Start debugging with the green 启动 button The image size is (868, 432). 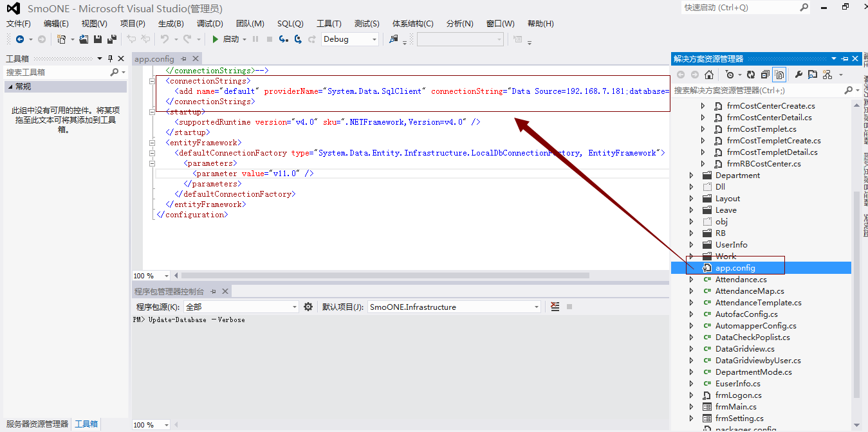226,39
